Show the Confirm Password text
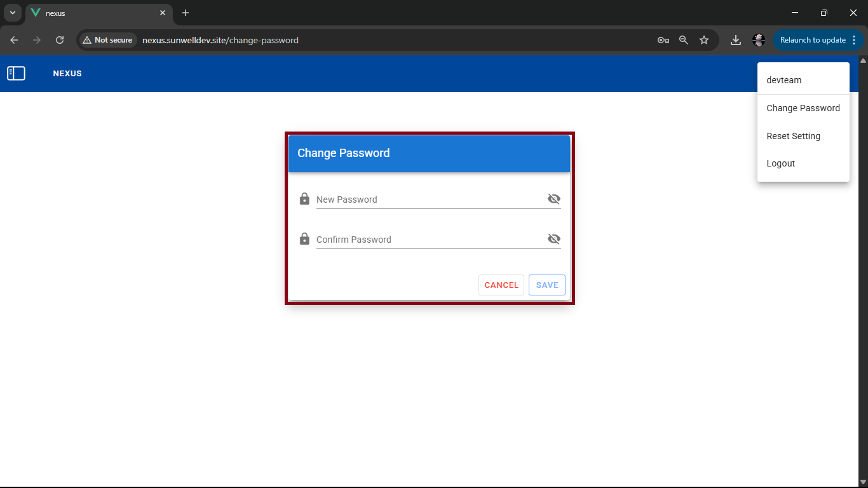 point(553,238)
